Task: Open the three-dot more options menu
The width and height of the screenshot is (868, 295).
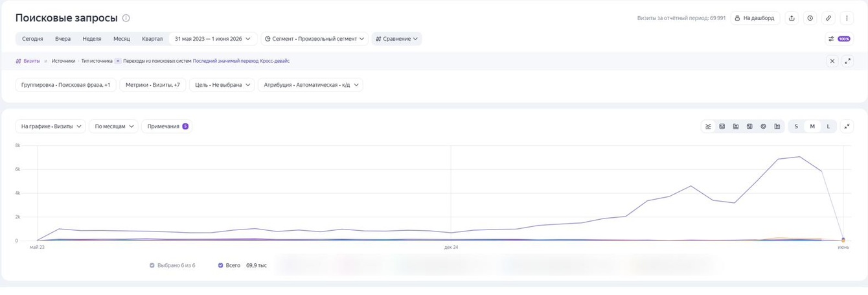Action: (847, 18)
